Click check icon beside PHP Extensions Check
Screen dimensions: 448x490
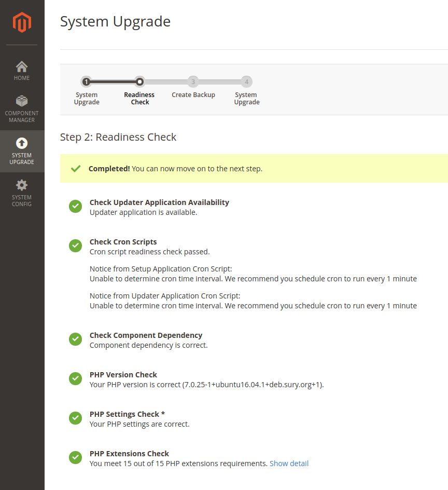coord(76,457)
